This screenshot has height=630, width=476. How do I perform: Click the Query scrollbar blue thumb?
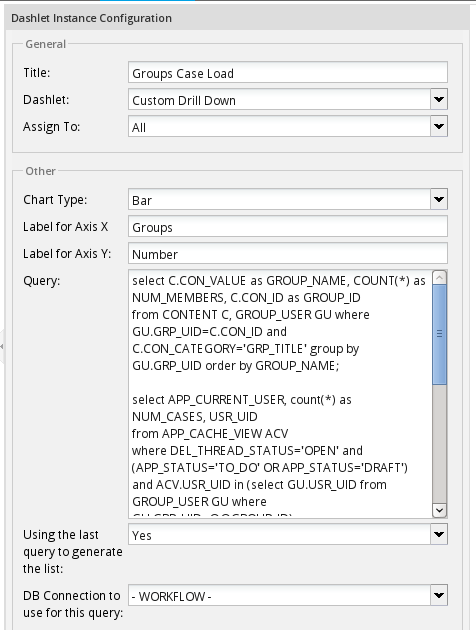(x=439, y=334)
